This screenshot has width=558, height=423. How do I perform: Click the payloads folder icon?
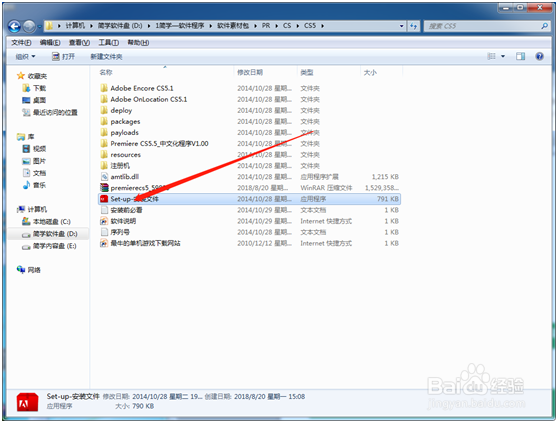point(104,132)
